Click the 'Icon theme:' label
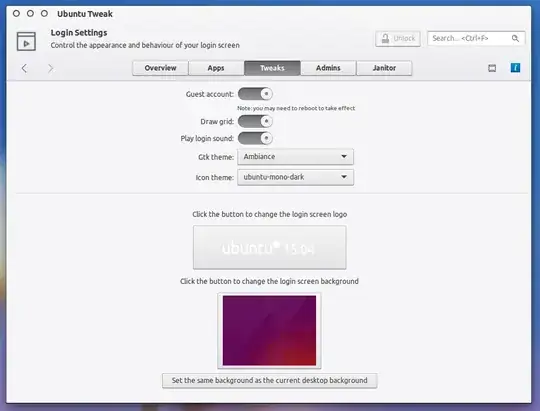This screenshot has width=540, height=411. tap(215, 177)
